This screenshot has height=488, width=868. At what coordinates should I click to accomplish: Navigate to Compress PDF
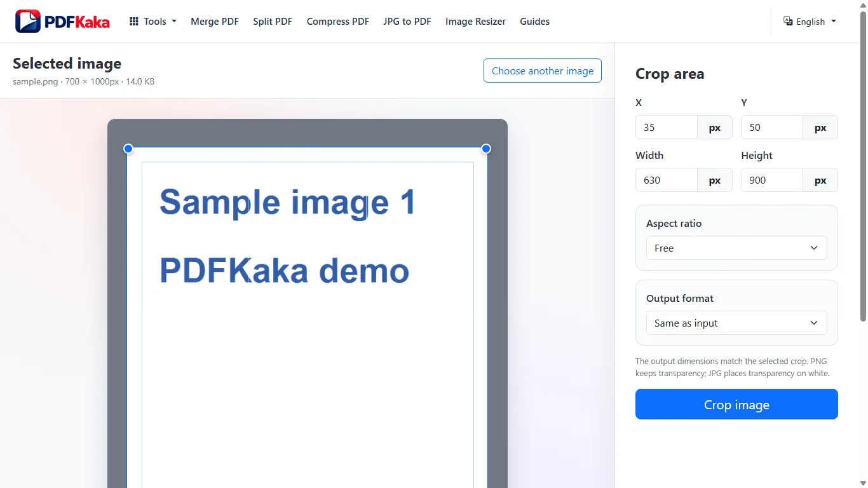(x=338, y=22)
